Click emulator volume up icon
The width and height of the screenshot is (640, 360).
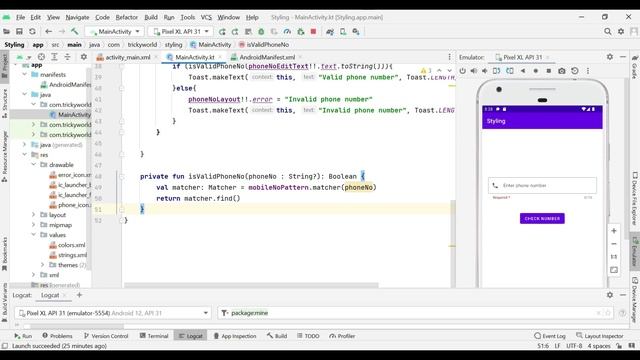(473, 71)
